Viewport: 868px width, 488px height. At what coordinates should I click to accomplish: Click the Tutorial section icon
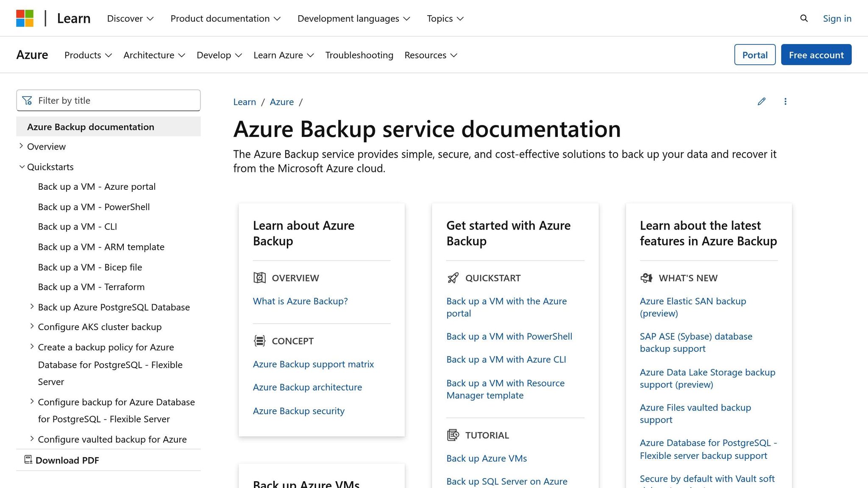[x=453, y=435]
